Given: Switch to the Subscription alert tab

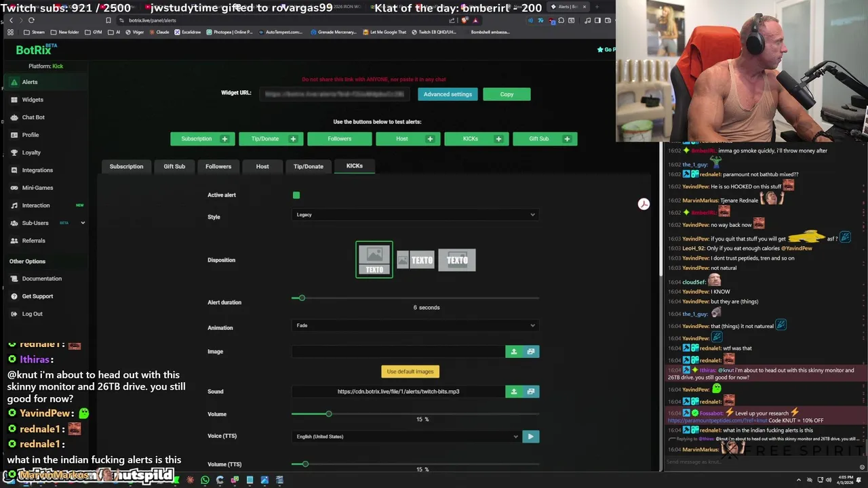Looking at the screenshot, I should tap(126, 167).
